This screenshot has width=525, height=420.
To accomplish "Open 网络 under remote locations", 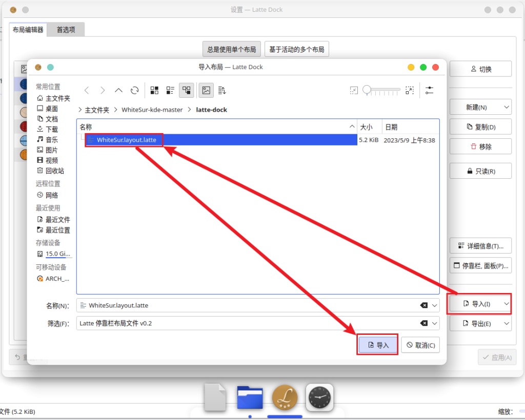I will pyautogui.click(x=48, y=195).
